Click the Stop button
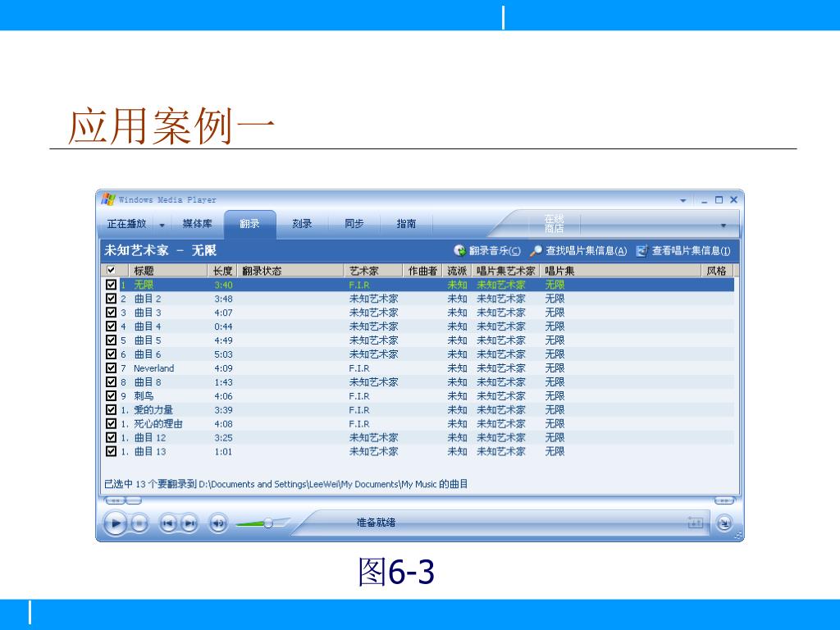Image resolution: width=840 pixels, height=630 pixels. (139, 523)
